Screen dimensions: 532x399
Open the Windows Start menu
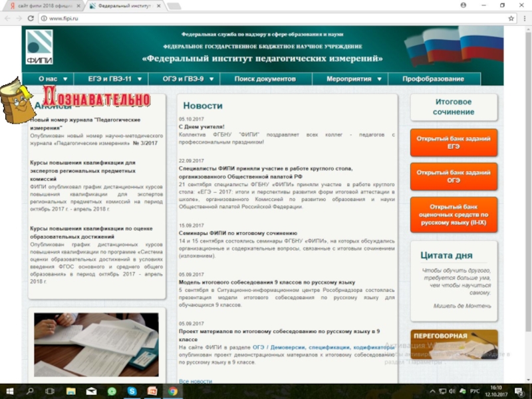pyautogui.click(x=9, y=391)
